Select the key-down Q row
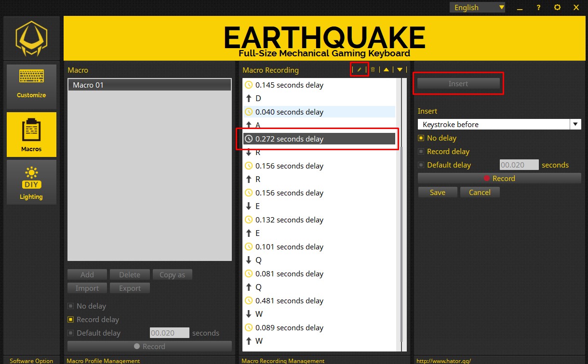This screenshot has height=364, width=588. (x=319, y=260)
